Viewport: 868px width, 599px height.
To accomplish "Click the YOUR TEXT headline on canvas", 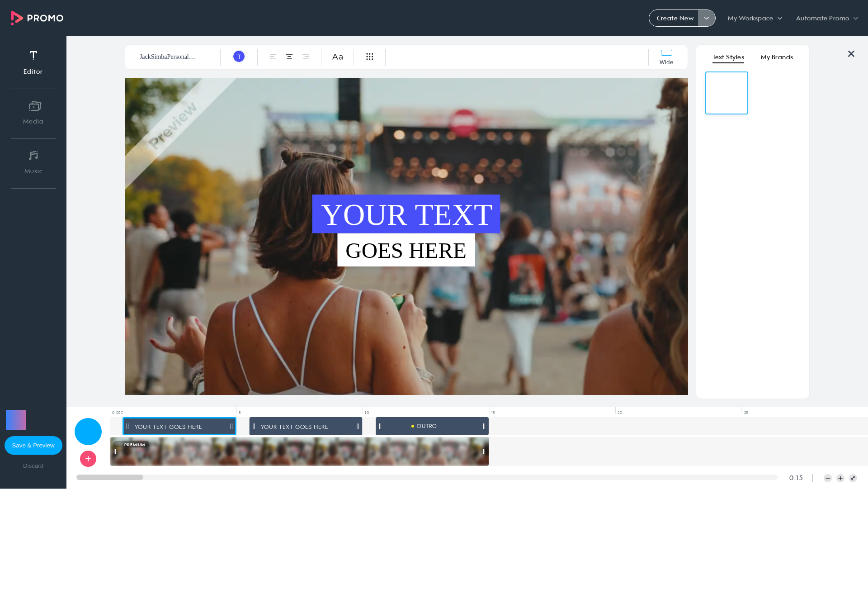I will (406, 214).
